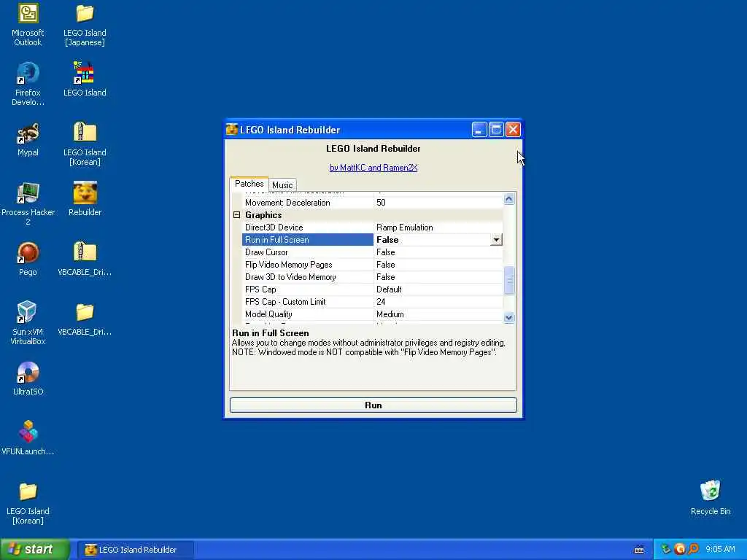This screenshot has height=560, width=747.
Task: Maximize the LEGO Island Rebuilder window
Action: 496,130
